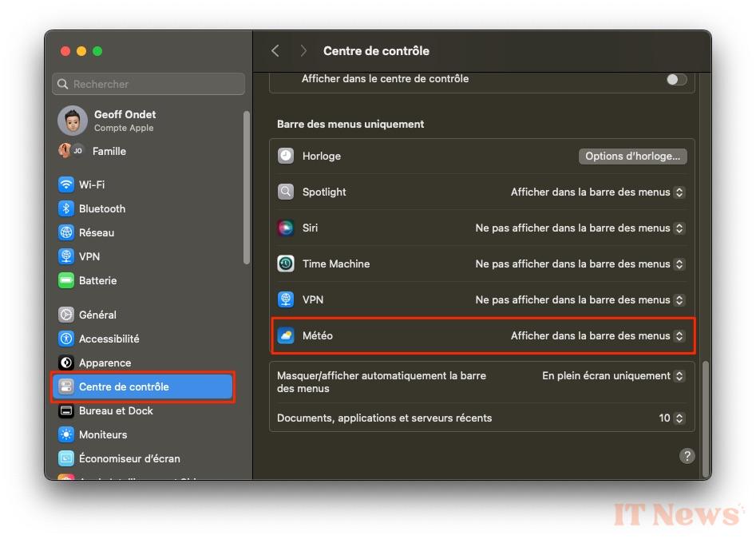
Task: Toggle 'Afficher dans le centre de contrôle' switch
Action: 676,79
